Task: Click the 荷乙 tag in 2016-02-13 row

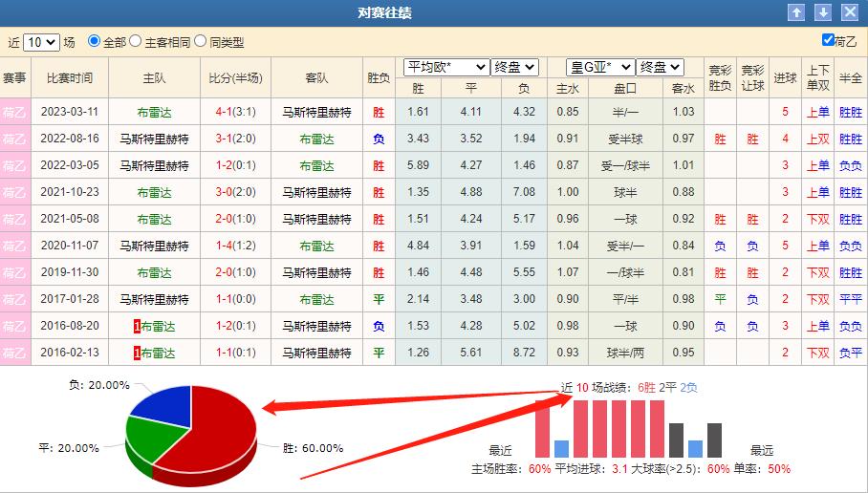Action: click(15, 353)
